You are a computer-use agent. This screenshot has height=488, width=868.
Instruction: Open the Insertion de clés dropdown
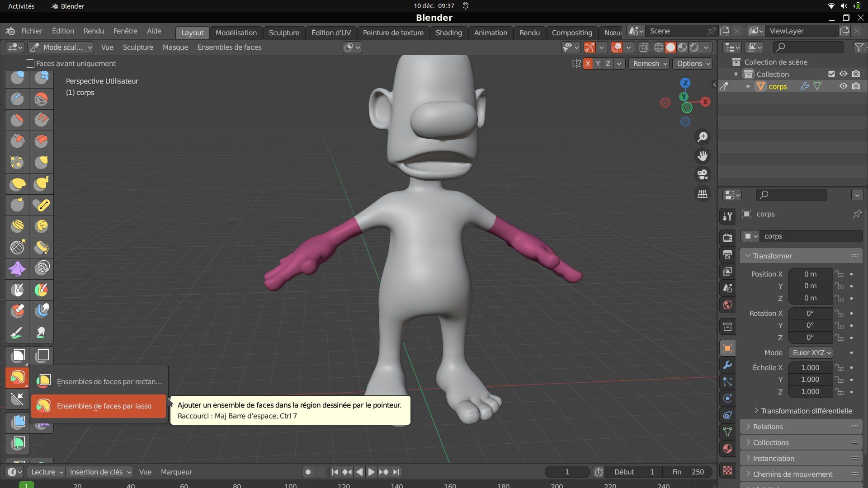coord(99,472)
